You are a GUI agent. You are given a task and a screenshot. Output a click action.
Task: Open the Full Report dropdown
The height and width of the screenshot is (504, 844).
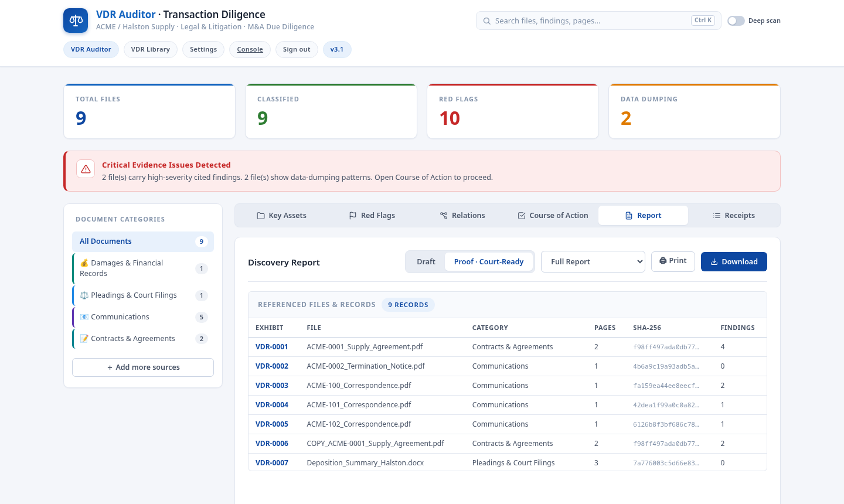click(x=593, y=262)
